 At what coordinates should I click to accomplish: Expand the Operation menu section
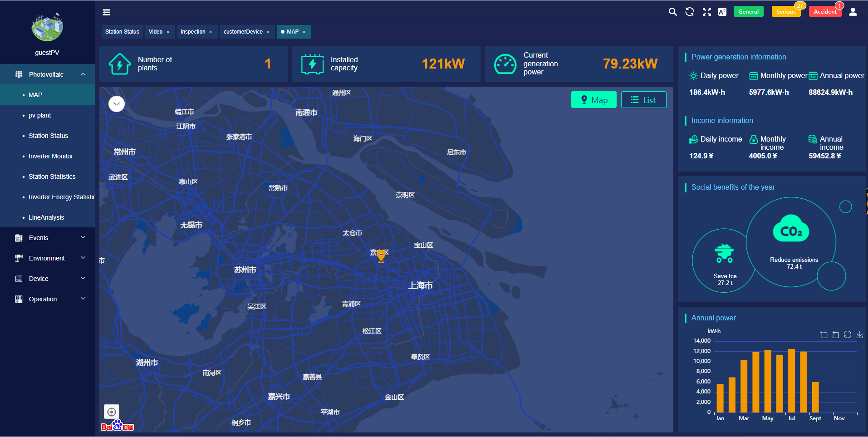click(x=83, y=299)
